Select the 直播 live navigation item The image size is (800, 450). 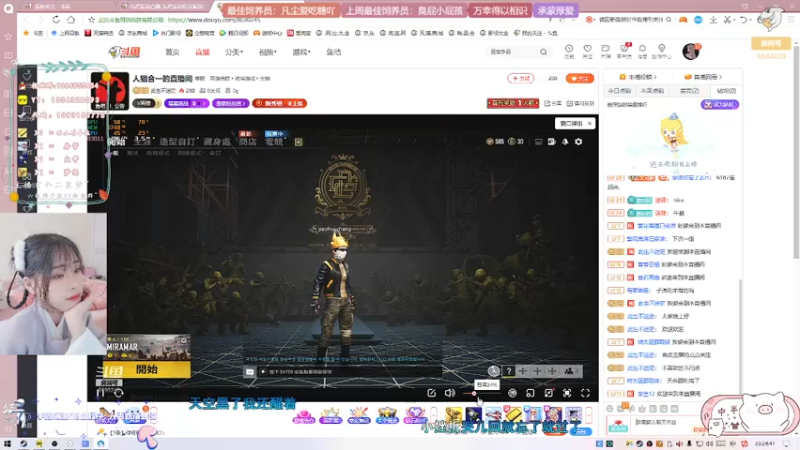click(x=203, y=52)
